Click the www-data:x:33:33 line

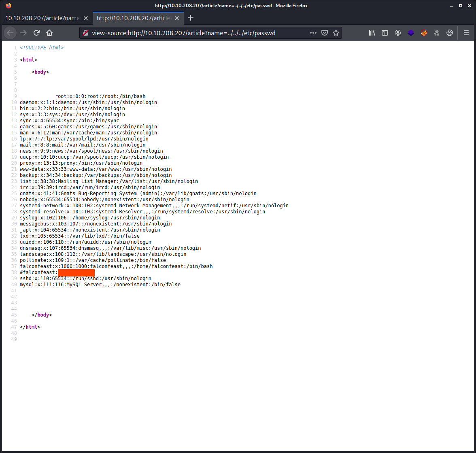[x=96, y=169]
